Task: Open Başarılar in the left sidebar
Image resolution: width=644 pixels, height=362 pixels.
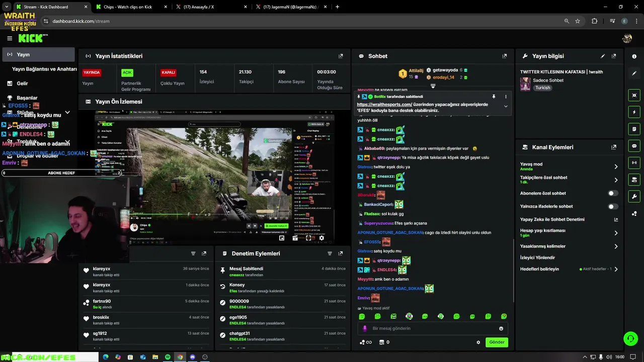Action: [x=27, y=98]
